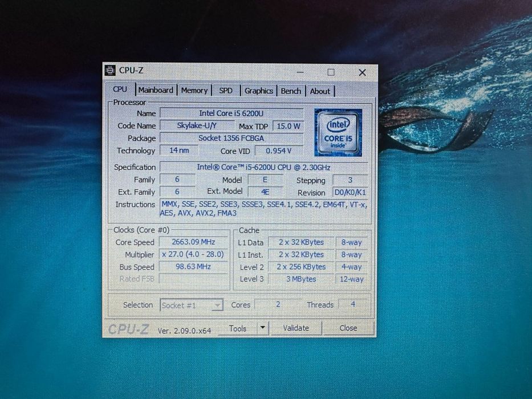Click the CPU-Z app icon in title bar
Viewport: 532px width, 399px height.
109,70
